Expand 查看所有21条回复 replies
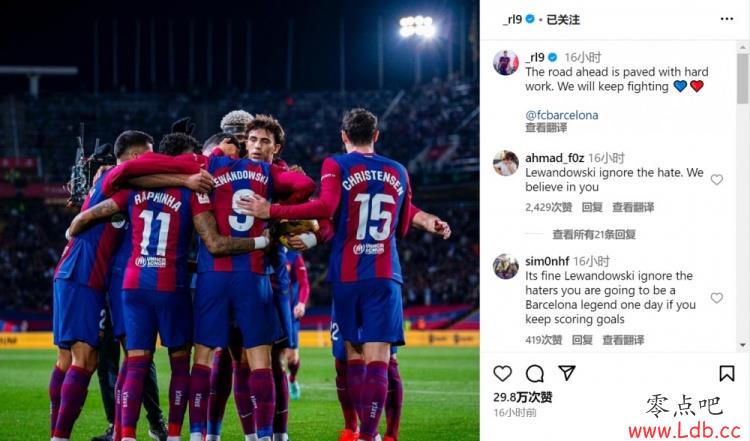Viewport: 750px width, 441px height. (x=594, y=234)
